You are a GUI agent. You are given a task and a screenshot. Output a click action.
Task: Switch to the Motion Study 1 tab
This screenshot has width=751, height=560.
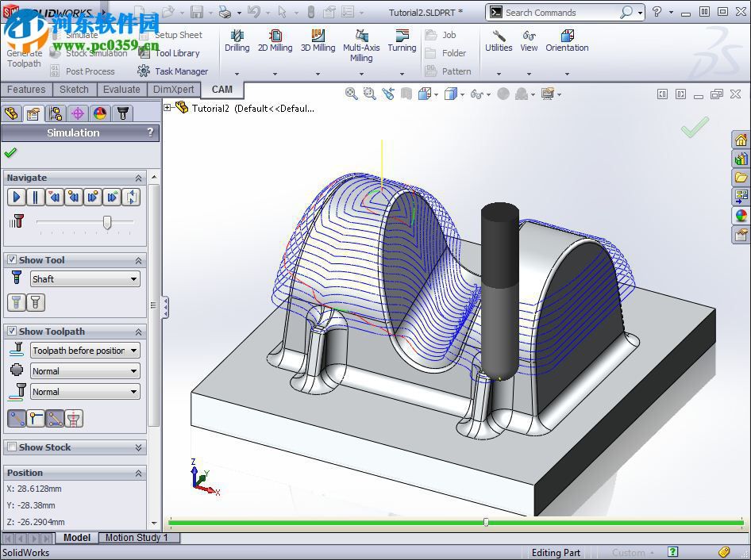[x=137, y=538]
